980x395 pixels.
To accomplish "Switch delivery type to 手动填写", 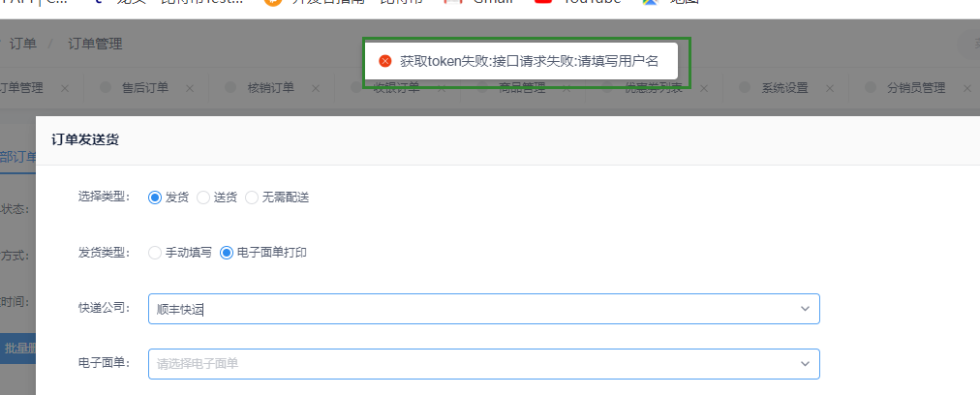I will [x=155, y=253].
